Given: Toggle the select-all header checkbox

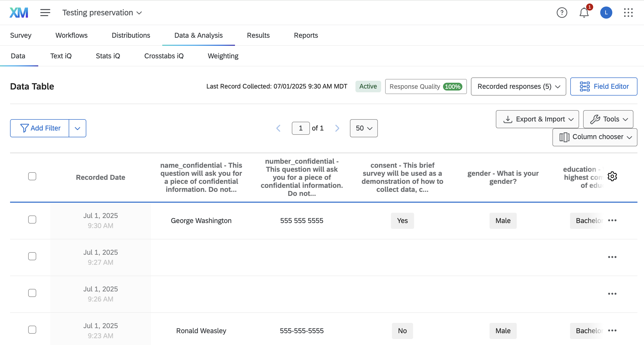Looking at the screenshot, I should pos(32,176).
